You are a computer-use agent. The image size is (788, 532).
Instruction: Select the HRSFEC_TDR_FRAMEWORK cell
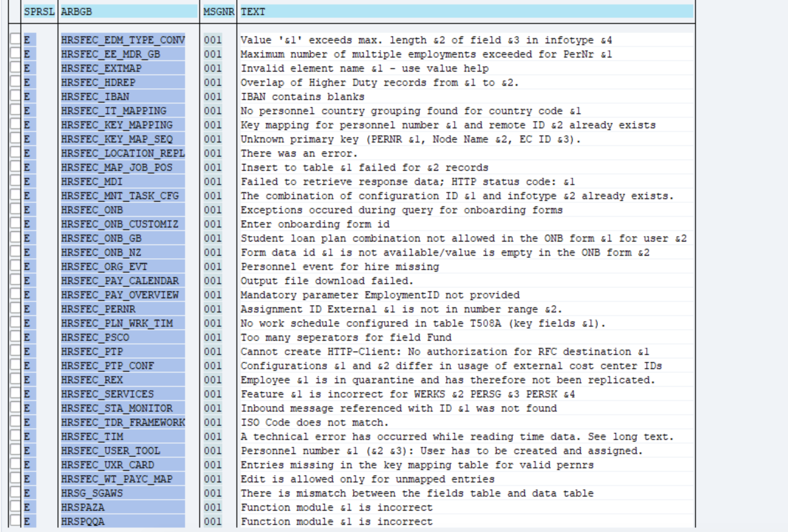(x=123, y=422)
